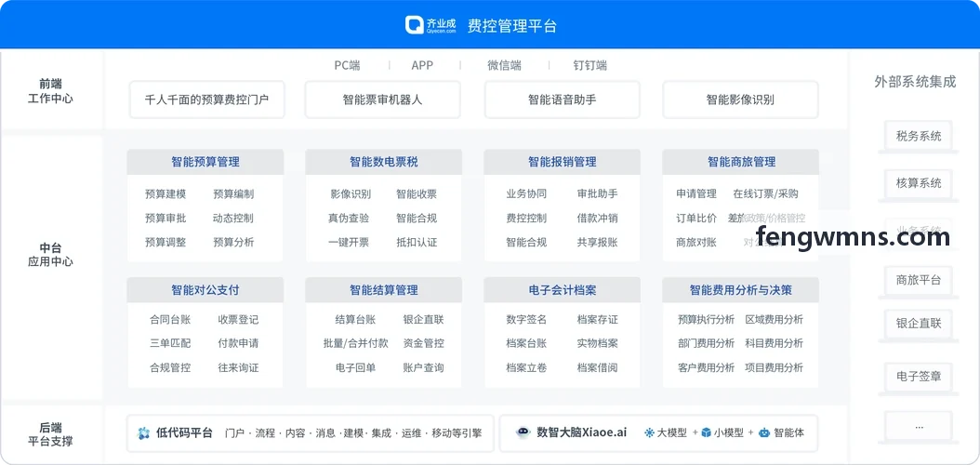Click the 审批助手 item

pos(598,193)
